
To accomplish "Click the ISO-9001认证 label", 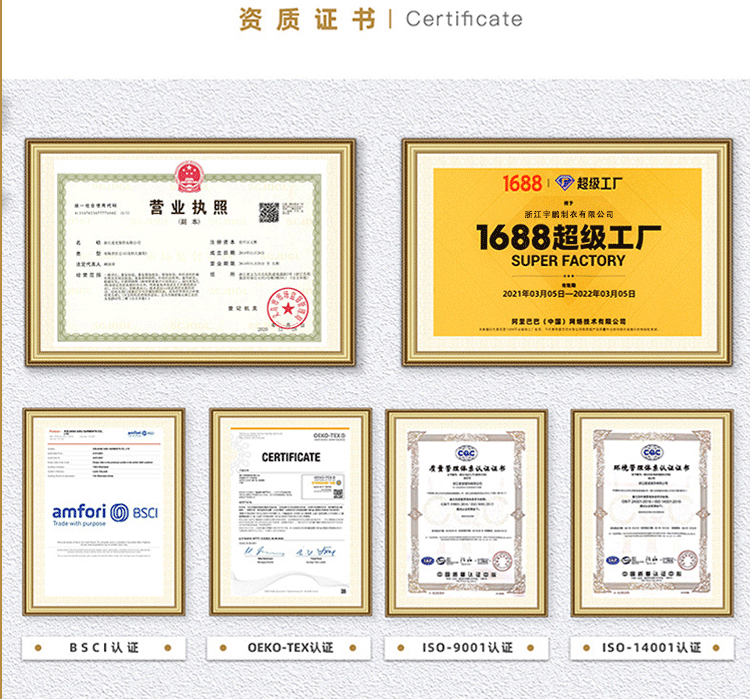I will tap(467, 648).
